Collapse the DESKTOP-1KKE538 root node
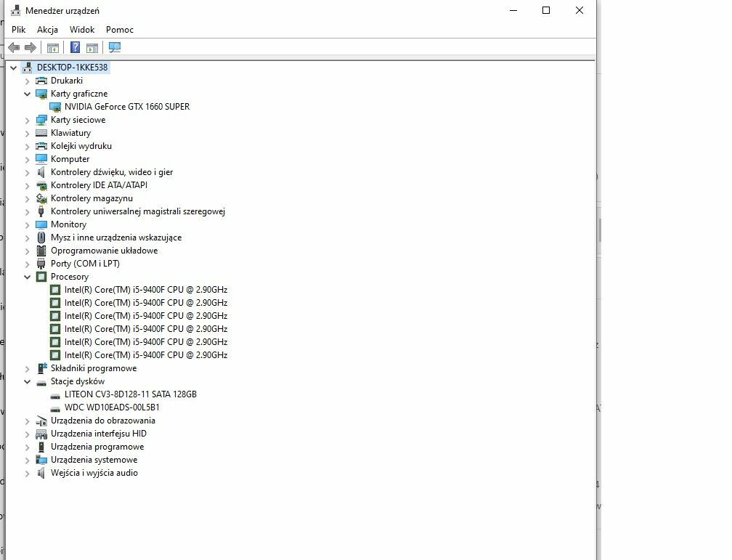The height and width of the screenshot is (560, 732). point(15,68)
